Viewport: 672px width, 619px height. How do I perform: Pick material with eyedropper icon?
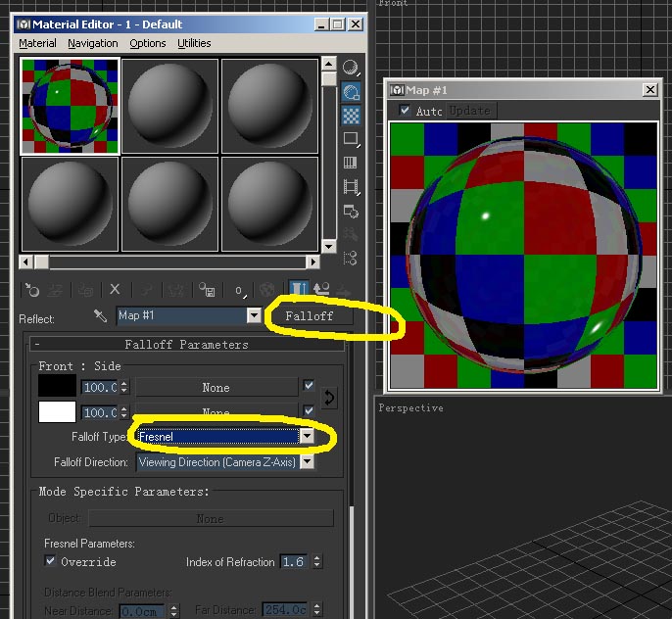(x=100, y=316)
